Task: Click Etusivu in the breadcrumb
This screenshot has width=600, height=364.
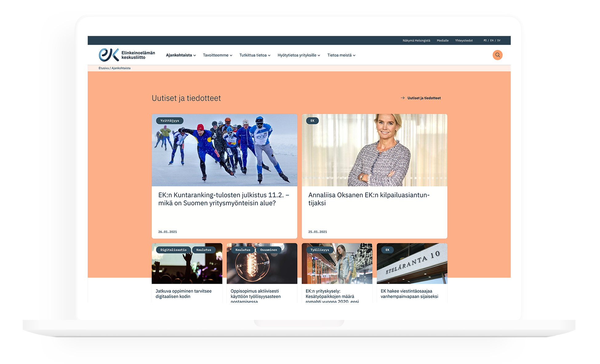Action: click(x=104, y=68)
